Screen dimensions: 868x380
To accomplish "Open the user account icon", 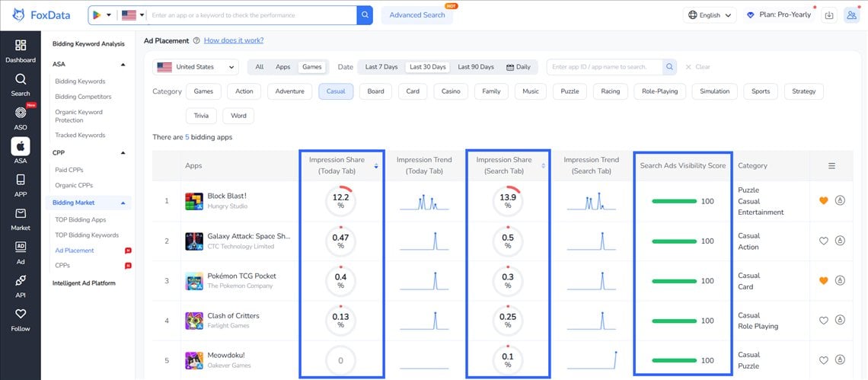I will [x=851, y=15].
